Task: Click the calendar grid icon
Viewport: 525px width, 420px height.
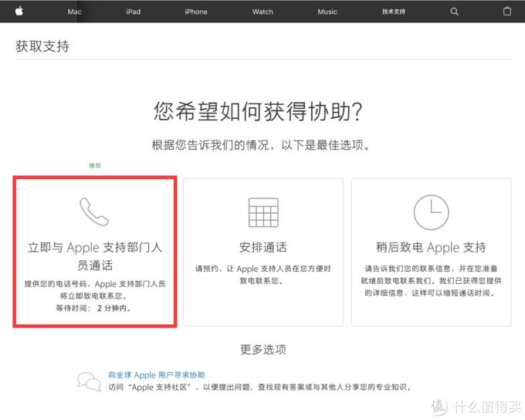Action: (x=263, y=212)
